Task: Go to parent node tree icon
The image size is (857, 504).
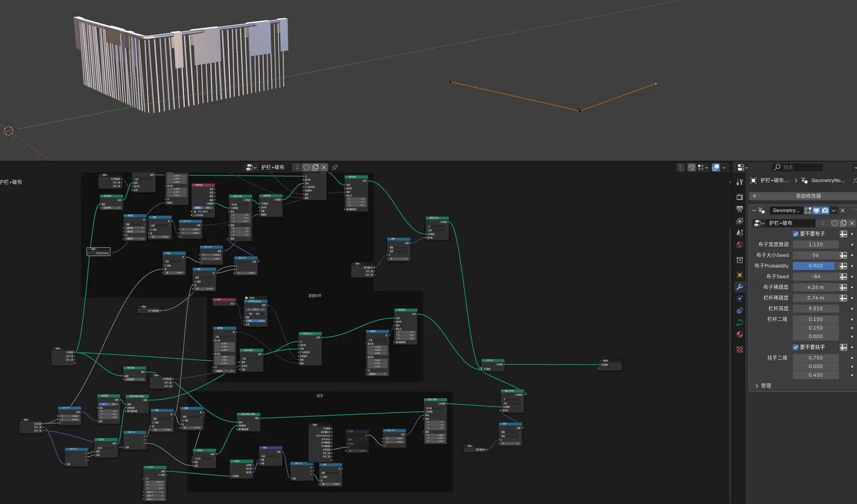Action: (681, 167)
